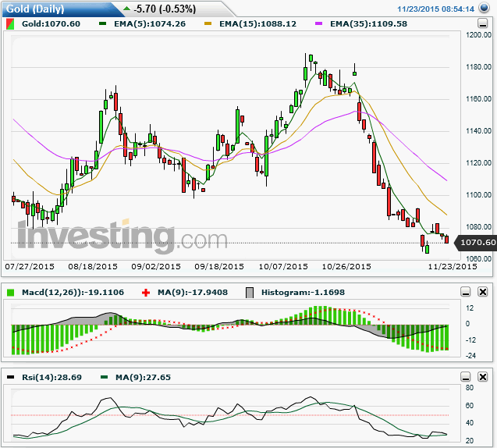Screen dimensions: 497x448
Task: Click the green up-arrow change indicator
Action: pyautogui.click(x=126, y=9)
